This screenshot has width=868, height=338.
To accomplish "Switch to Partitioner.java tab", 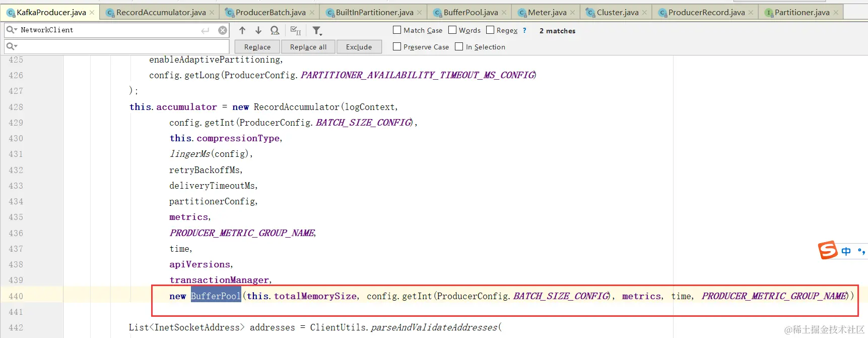I will (802, 12).
